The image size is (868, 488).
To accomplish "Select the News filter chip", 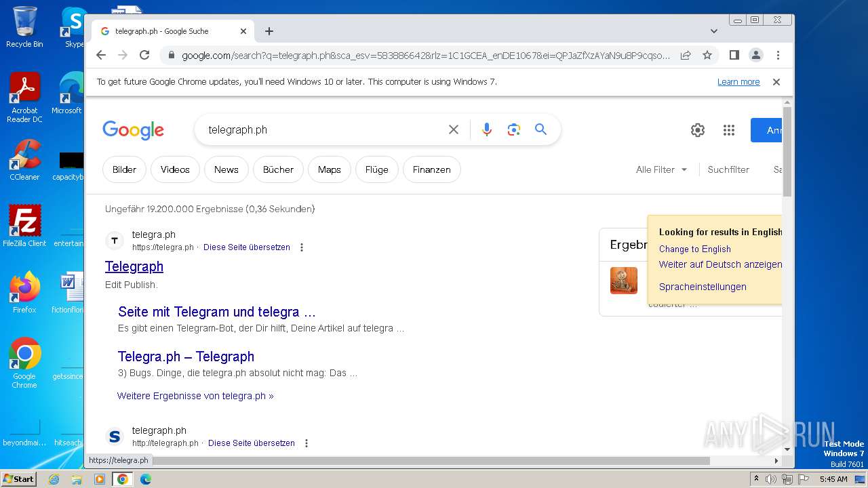I will (x=226, y=169).
